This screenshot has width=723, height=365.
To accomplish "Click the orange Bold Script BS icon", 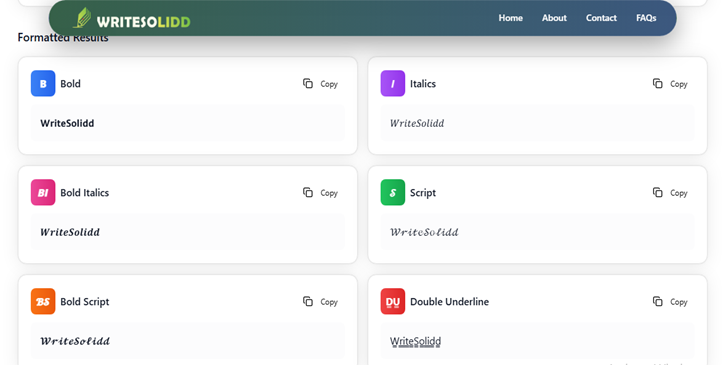I will pos(43,301).
